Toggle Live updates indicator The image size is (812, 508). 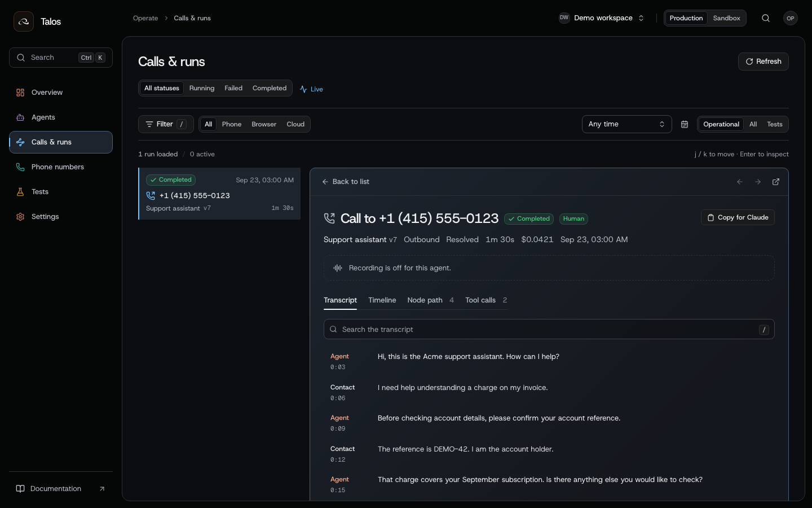[x=311, y=89]
